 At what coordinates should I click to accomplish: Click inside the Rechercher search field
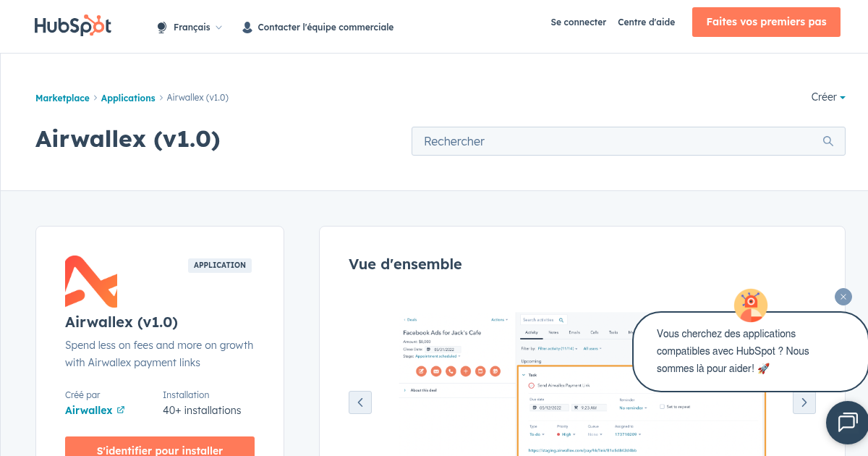[579, 141]
